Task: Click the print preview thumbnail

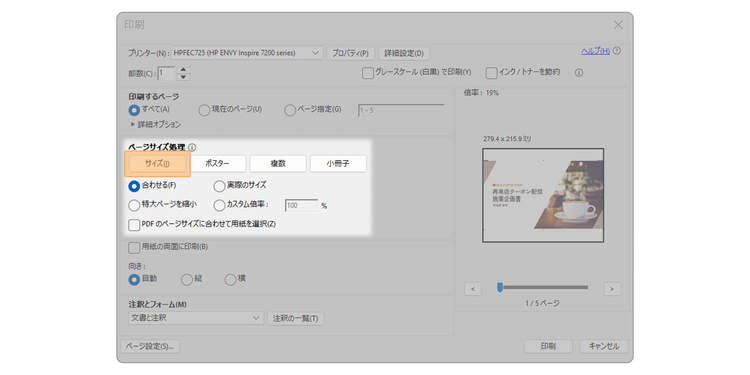Action: point(543,195)
